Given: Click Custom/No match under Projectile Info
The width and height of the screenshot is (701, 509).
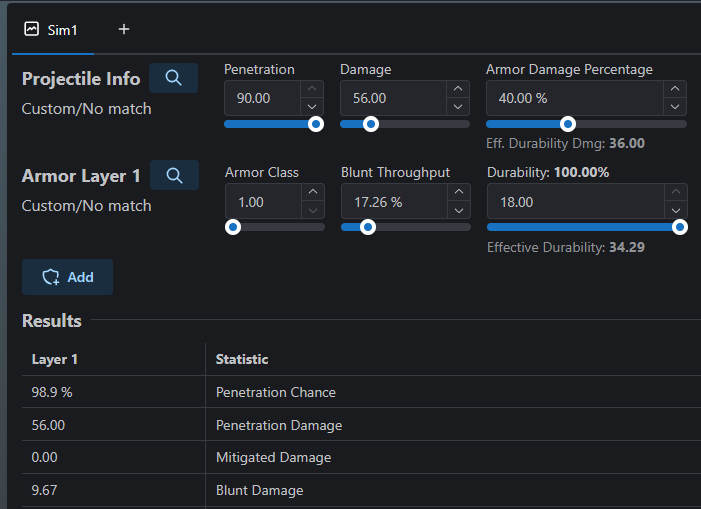Looking at the screenshot, I should [87, 109].
